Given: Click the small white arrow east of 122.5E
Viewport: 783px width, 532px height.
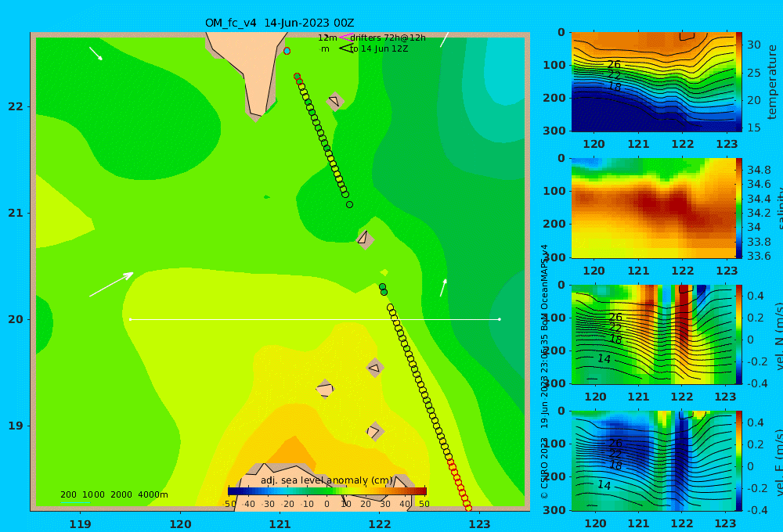Looking at the screenshot, I should 443,287.
